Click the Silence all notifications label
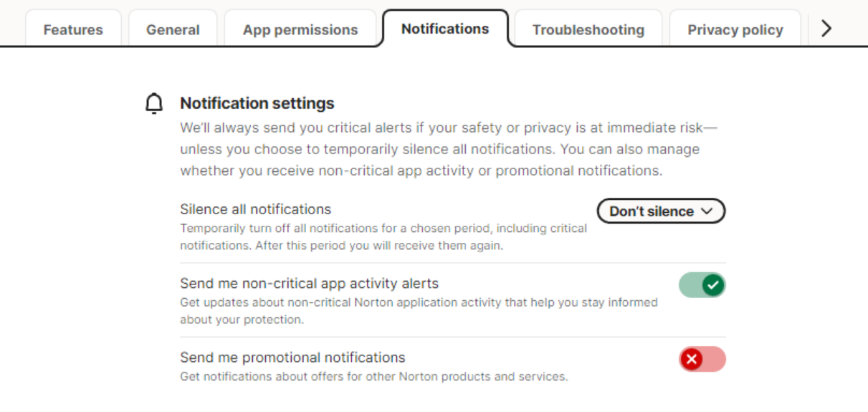This screenshot has height=412, width=868. point(255,209)
